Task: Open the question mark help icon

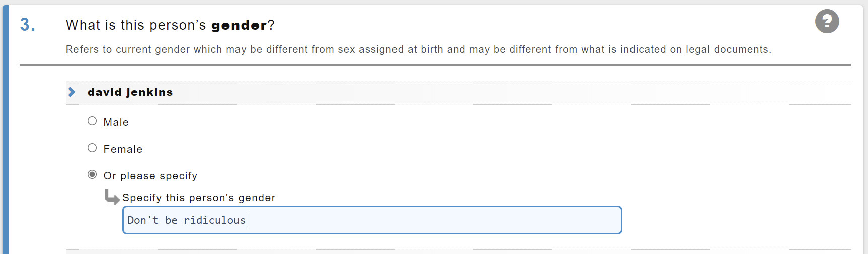Action: pos(827,21)
